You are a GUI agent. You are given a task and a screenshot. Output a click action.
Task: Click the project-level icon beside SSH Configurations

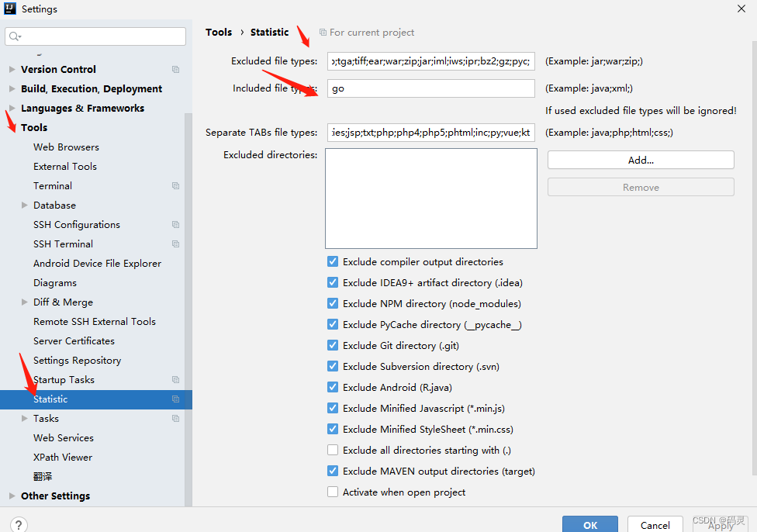click(176, 224)
